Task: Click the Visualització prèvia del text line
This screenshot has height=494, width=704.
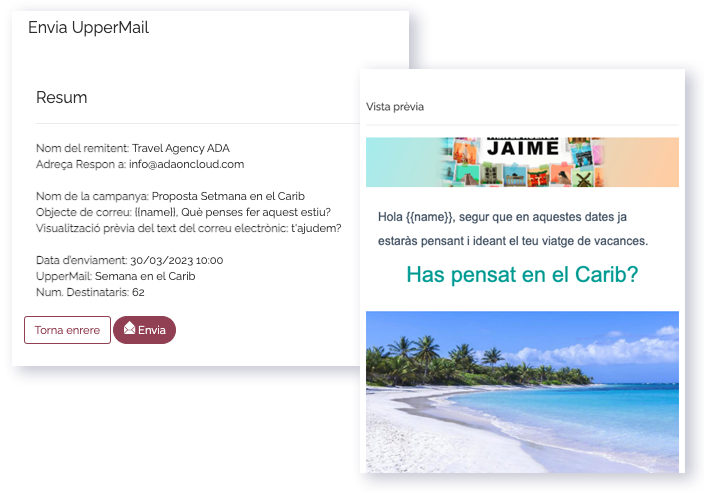Action: click(x=189, y=228)
